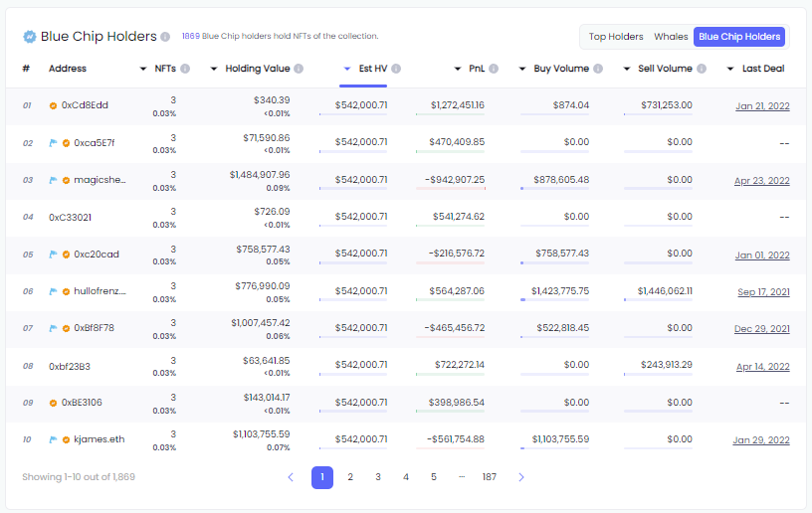Switch to Whales tab
812x513 pixels.
(671, 37)
